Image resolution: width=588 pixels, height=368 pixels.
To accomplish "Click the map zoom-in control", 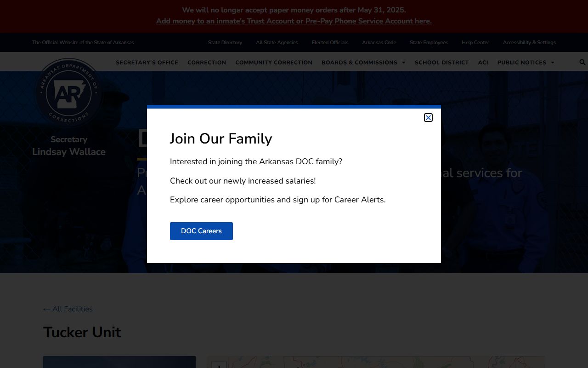I will [x=219, y=365].
